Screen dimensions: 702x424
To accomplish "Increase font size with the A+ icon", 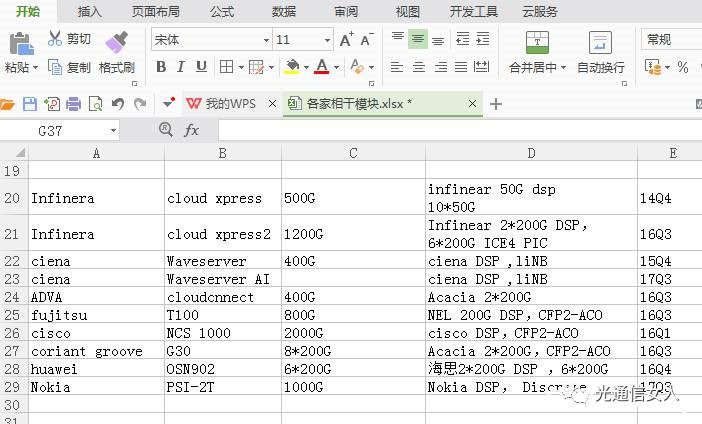I will coord(346,40).
